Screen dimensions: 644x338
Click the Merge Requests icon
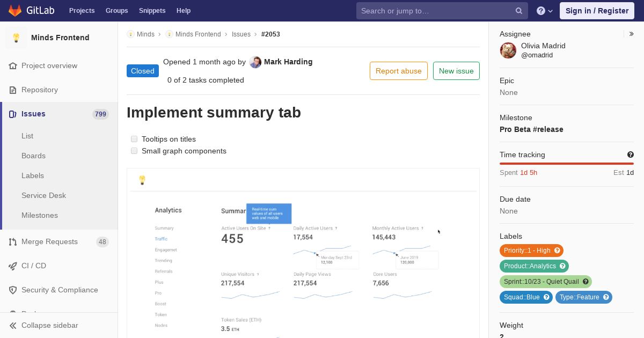coord(13,241)
